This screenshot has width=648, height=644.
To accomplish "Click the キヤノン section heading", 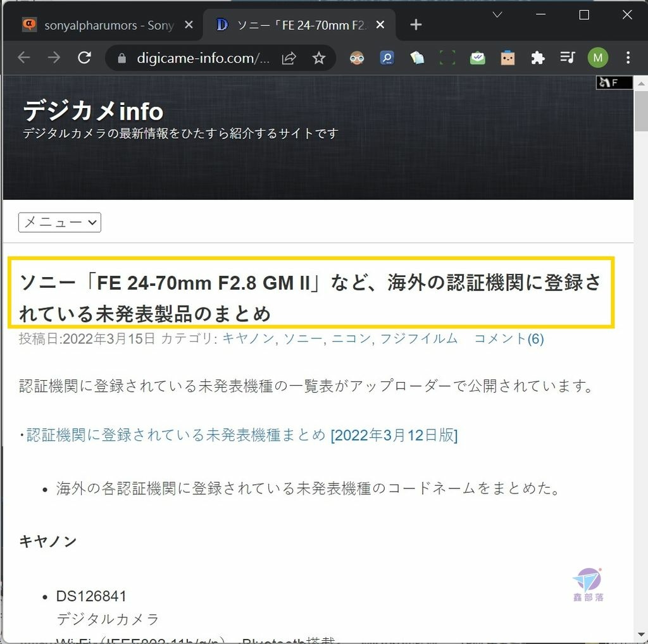I will pyautogui.click(x=48, y=541).
